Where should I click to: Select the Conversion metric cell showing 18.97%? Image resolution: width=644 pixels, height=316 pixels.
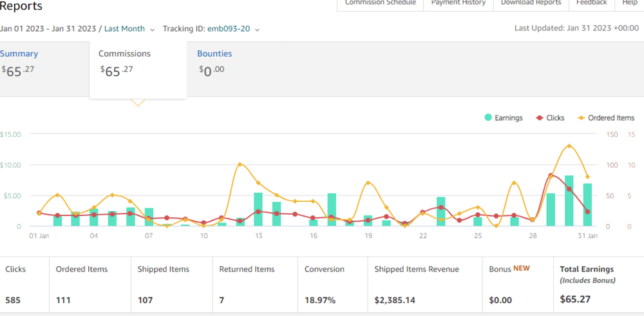point(331,284)
